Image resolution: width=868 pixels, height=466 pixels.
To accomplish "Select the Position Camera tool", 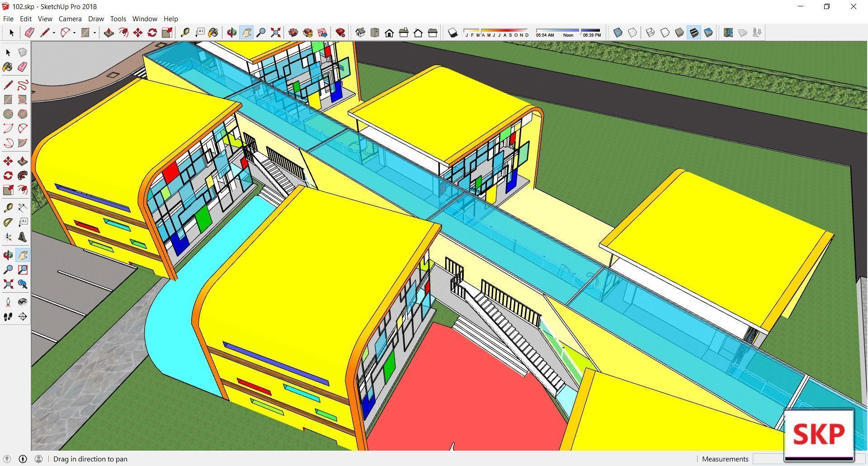I will coord(8,302).
